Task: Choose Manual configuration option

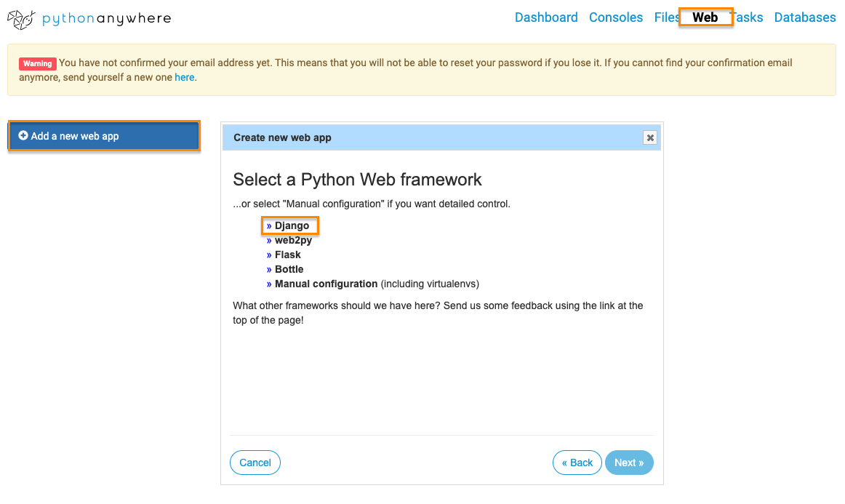Action: [326, 284]
